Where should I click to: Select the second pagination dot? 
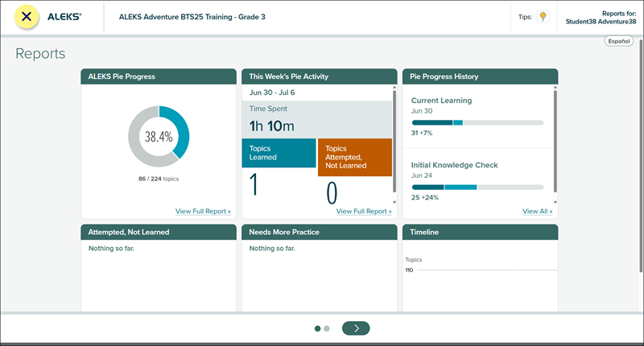click(x=327, y=328)
